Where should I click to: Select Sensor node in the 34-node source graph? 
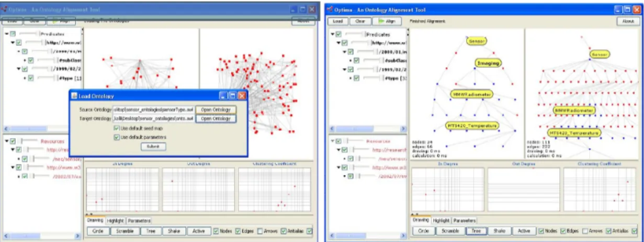(x=476, y=40)
